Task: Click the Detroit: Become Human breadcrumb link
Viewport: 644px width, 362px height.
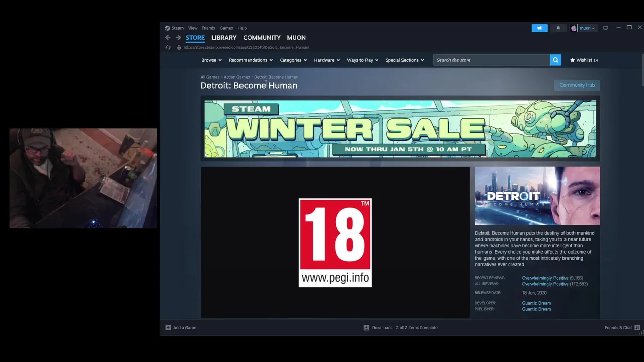Action: [276, 77]
